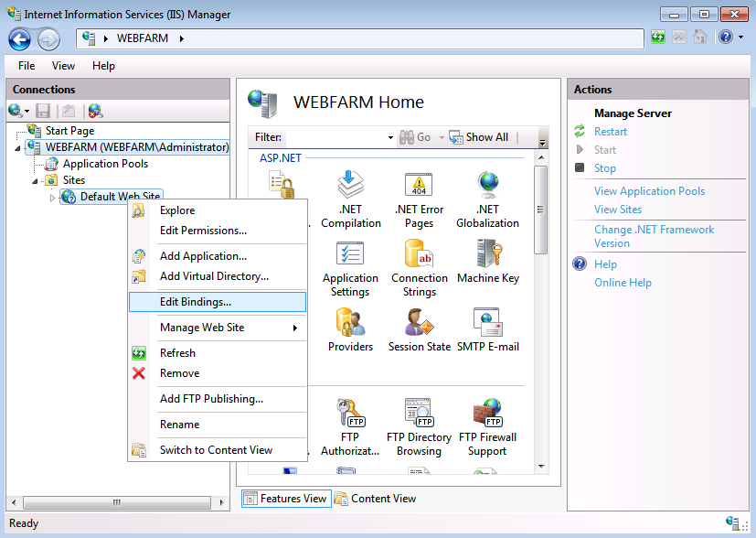This screenshot has width=756, height=538.
Task: Switch to the Features View tab
Action: coord(286,499)
